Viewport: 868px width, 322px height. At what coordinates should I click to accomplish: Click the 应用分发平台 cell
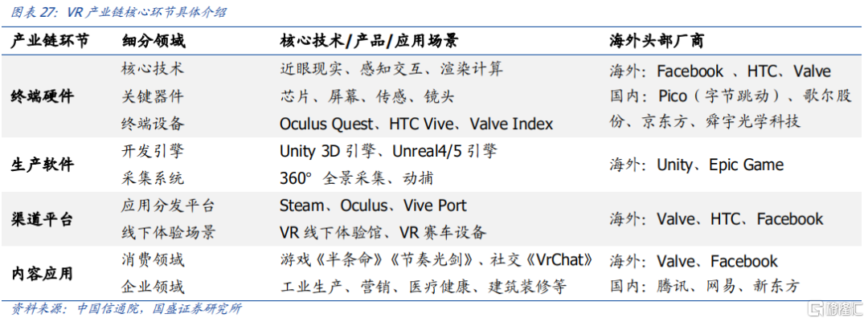pyautogui.click(x=168, y=206)
